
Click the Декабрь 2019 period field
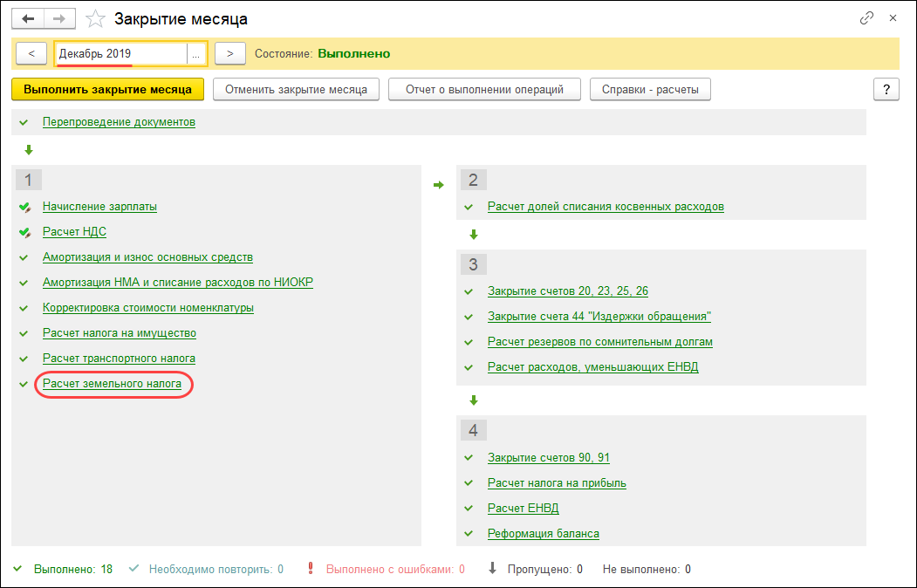tap(120, 54)
